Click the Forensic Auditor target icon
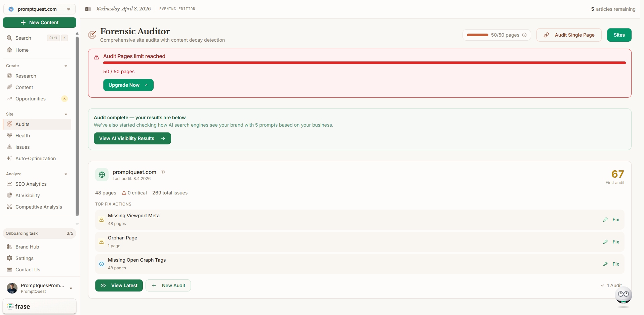Image resolution: width=644 pixels, height=315 pixels. pyautogui.click(x=92, y=35)
